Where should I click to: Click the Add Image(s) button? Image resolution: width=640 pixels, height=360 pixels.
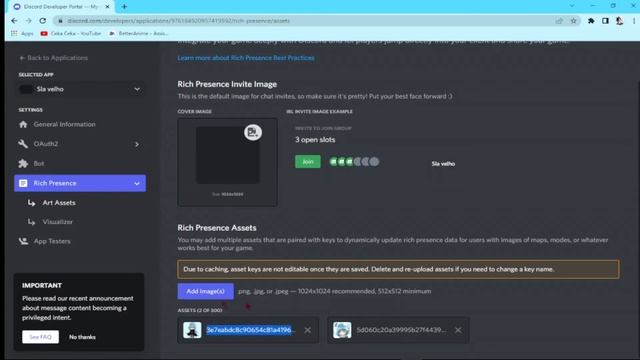click(205, 291)
